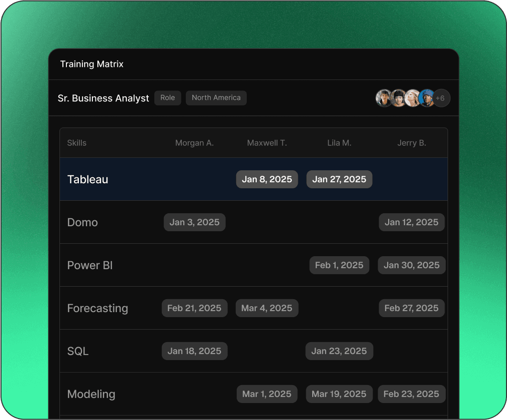Click Maxwell T.'s Jan 8, 2025 Tableau date

(x=267, y=179)
